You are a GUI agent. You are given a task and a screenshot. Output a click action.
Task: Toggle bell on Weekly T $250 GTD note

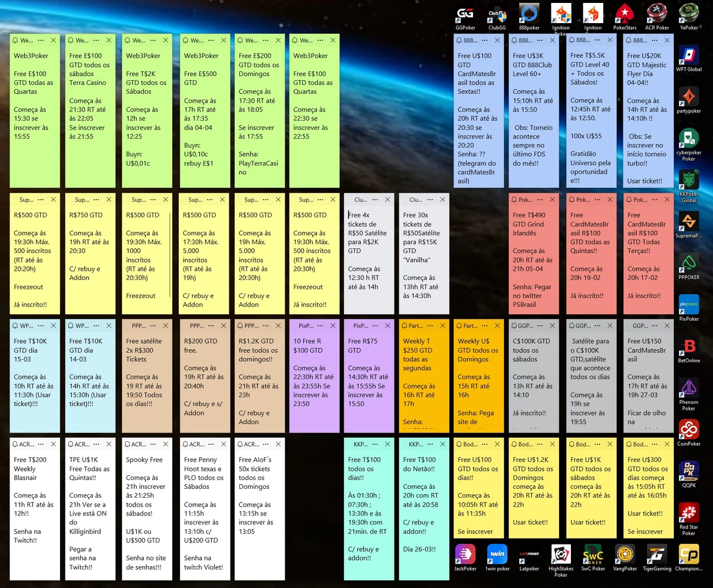(403, 326)
